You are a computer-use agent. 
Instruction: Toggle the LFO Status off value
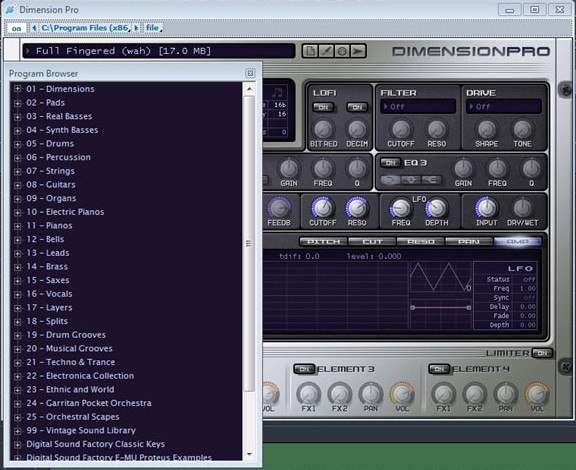(529, 279)
